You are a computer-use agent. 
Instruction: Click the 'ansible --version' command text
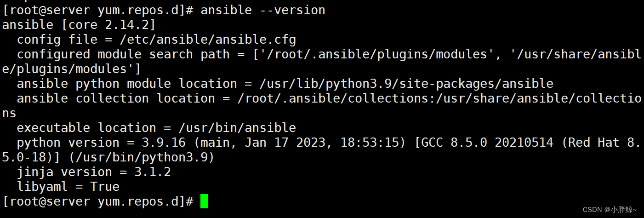[x=263, y=10]
